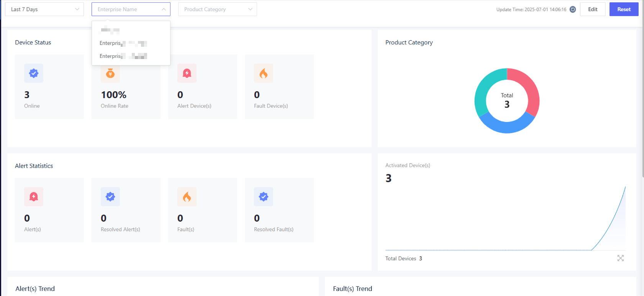
Task: Click the Fault(s) flame icon in Alert Statistics
Action: (x=187, y=197)
